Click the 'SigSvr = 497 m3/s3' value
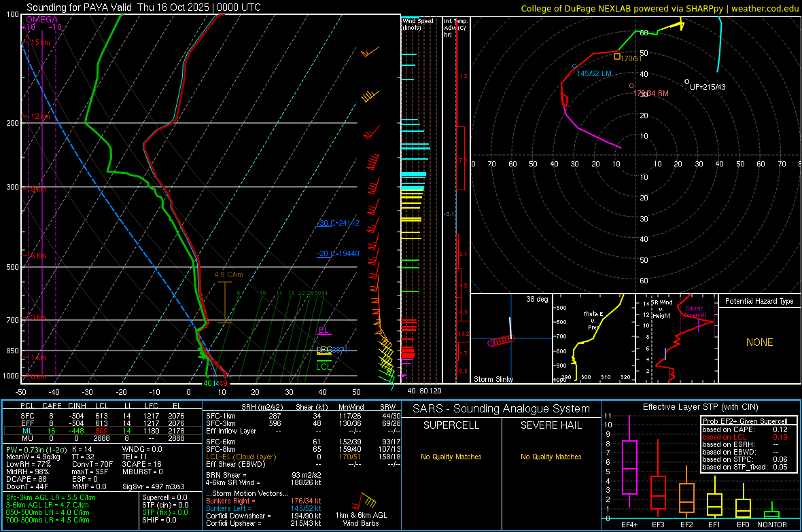The image size is (802, 532). tap(154, 487)
